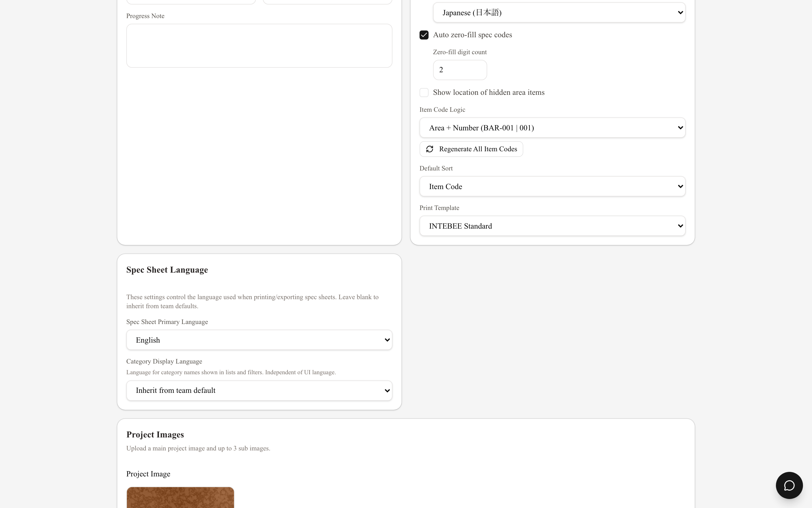Open Category Display Language dropdown
Viewport: 812px width, 508px height.
pos(259,390)
